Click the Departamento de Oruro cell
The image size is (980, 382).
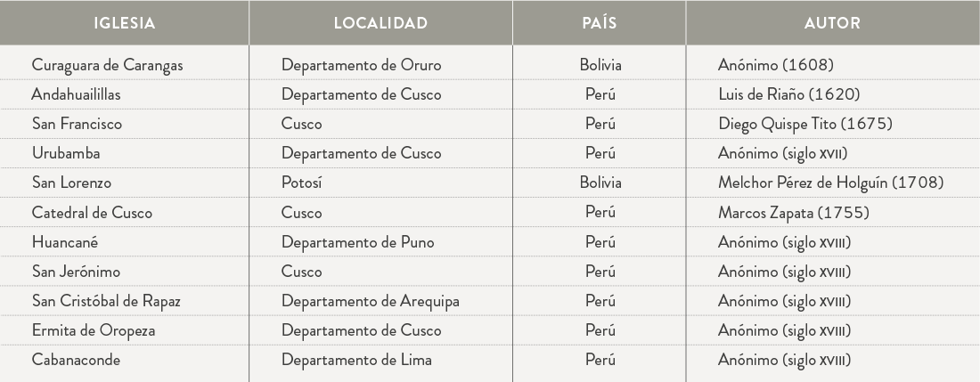tap(361, 65)
